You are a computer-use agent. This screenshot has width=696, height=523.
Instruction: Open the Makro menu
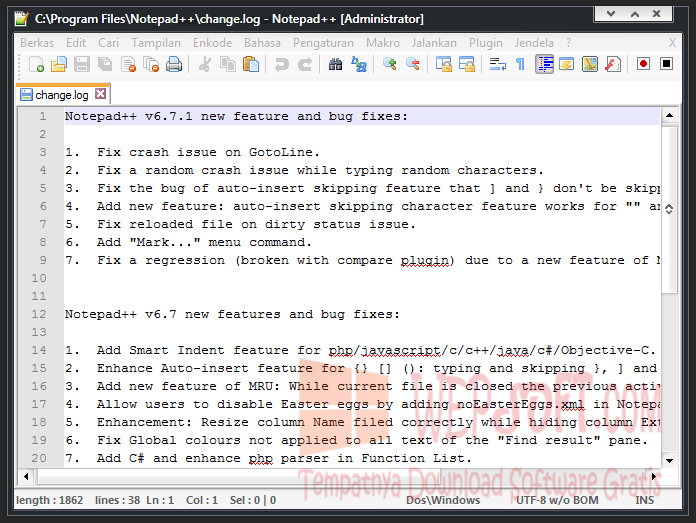383,43
